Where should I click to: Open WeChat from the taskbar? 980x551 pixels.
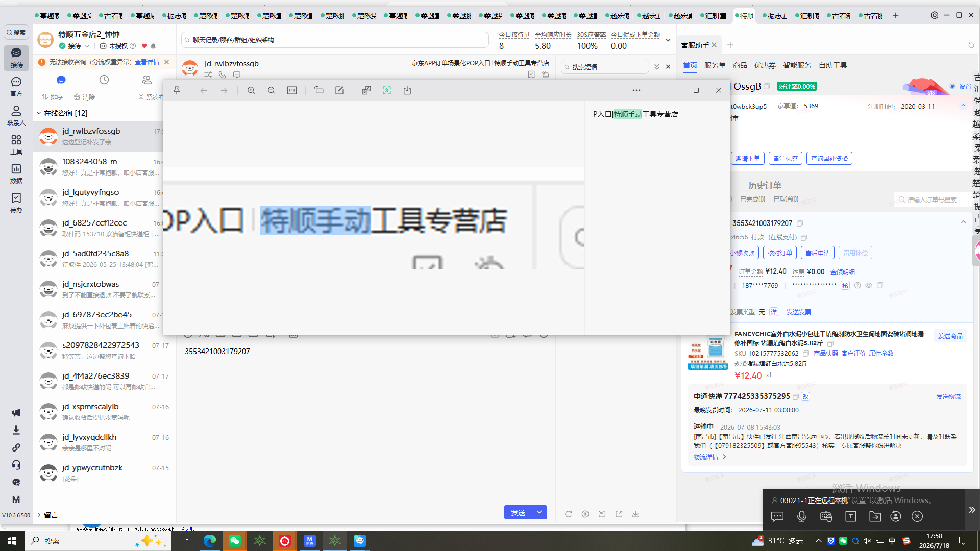pyautogui.click(x=235, y=541)
